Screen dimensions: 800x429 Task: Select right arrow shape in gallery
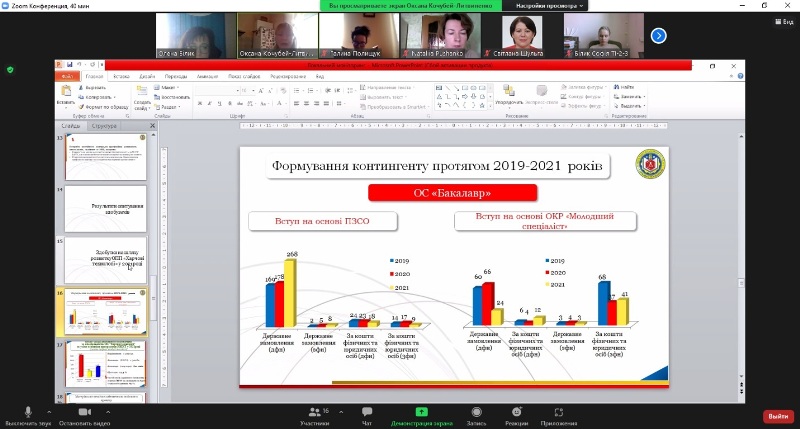pyautogui.click(x=465, y=96)
